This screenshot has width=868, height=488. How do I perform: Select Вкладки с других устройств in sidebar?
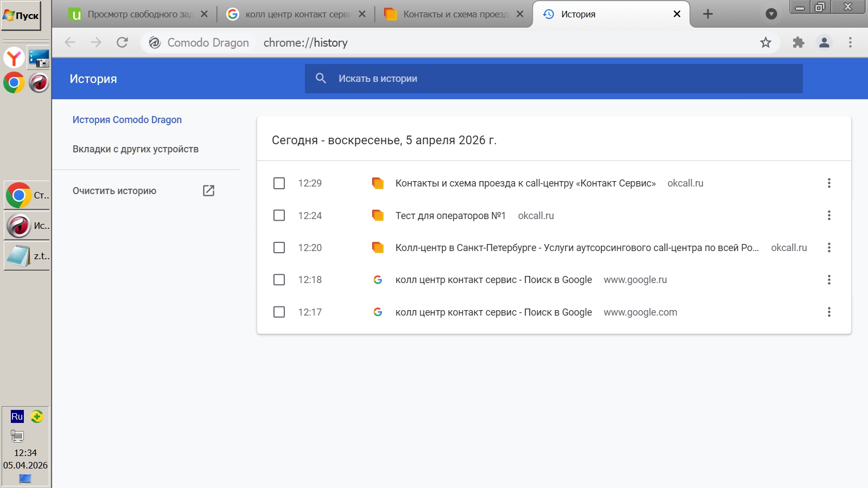[136, 149]
